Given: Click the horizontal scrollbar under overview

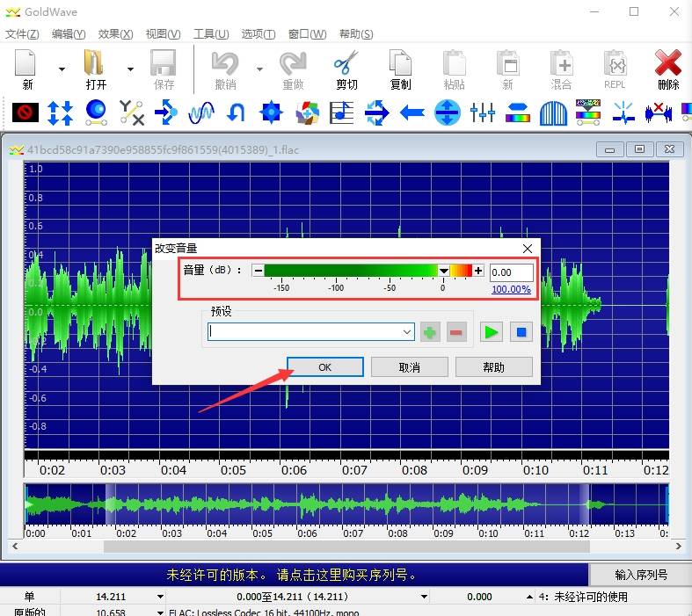Looking at the screenshot, I should pyautogui.click(x=346, y=547).
